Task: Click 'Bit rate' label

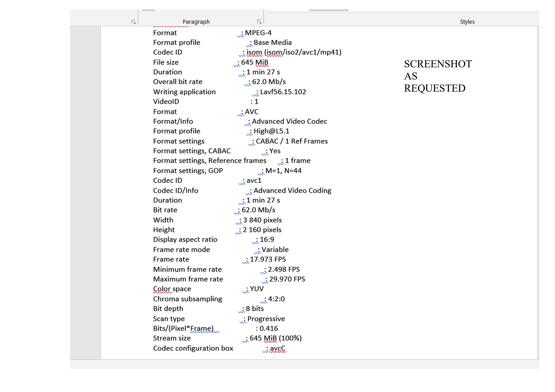Action: click(x=165, y=210)
